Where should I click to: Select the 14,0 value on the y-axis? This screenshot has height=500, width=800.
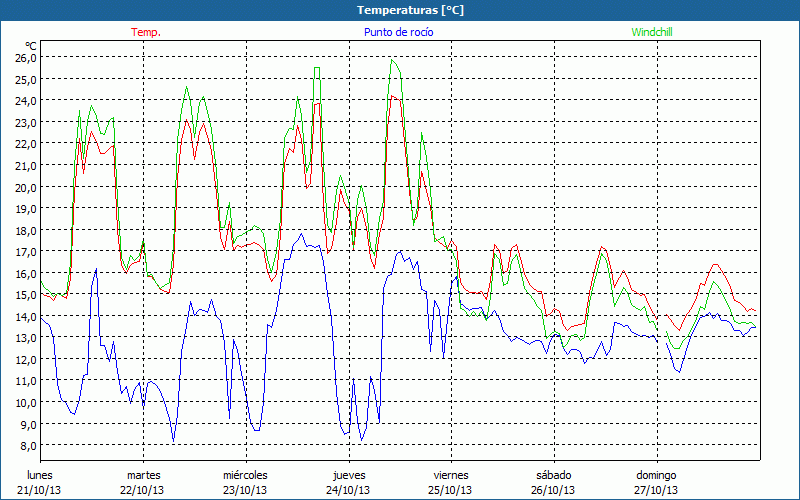pos(25,316)
